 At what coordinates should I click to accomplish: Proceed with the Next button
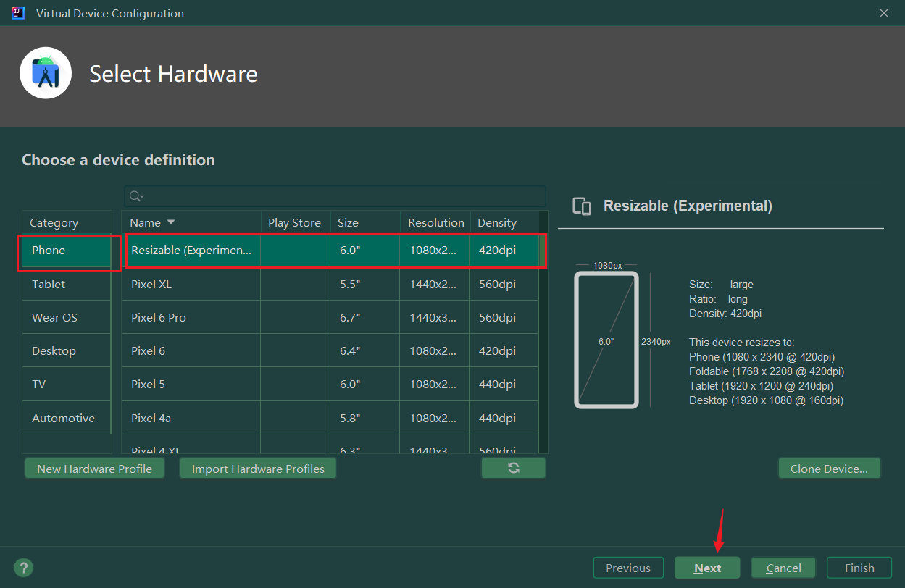707,568
